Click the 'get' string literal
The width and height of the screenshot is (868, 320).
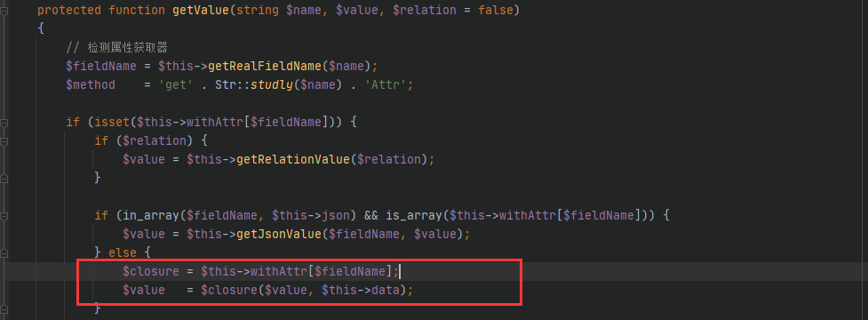pos(176,84)
